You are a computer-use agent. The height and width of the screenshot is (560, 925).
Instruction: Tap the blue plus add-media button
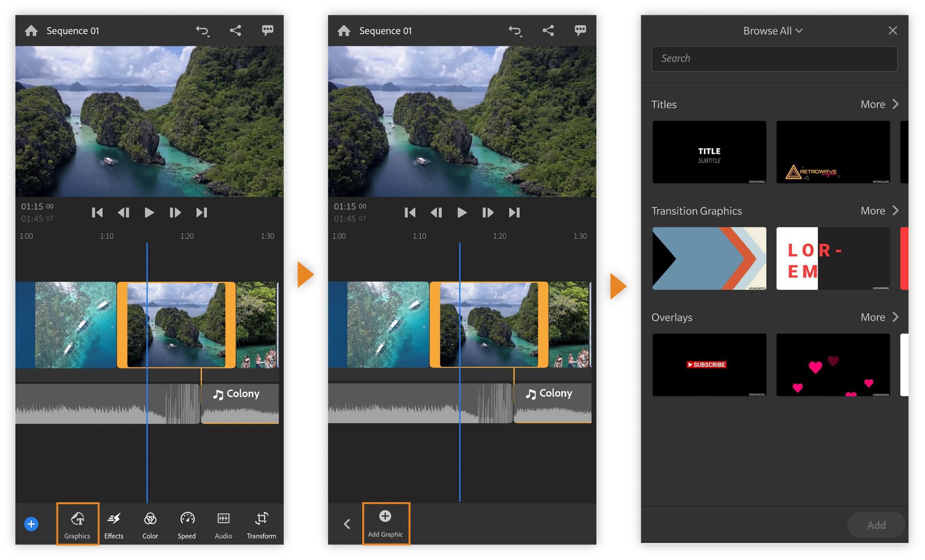(x=31, y=524)
